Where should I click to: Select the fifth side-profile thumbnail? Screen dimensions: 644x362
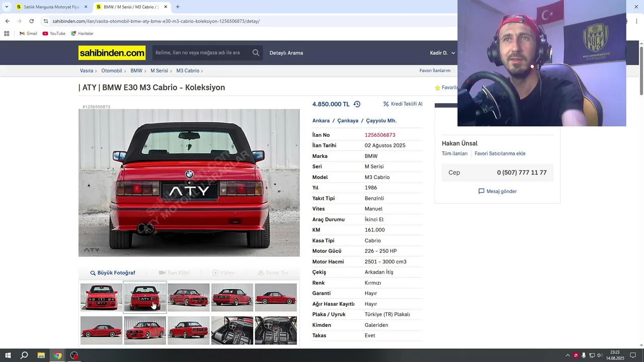pyautogui.click(x=276, y=297)
